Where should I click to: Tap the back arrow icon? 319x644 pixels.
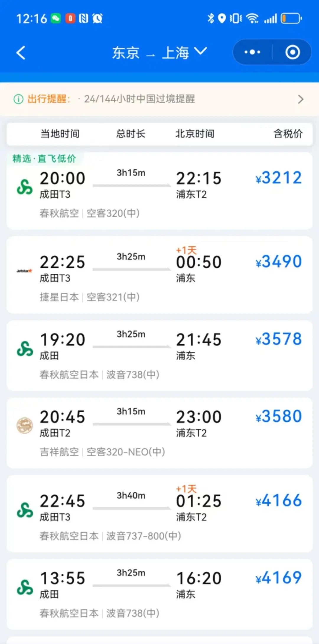pyautogui.click(x=21, y=53)
